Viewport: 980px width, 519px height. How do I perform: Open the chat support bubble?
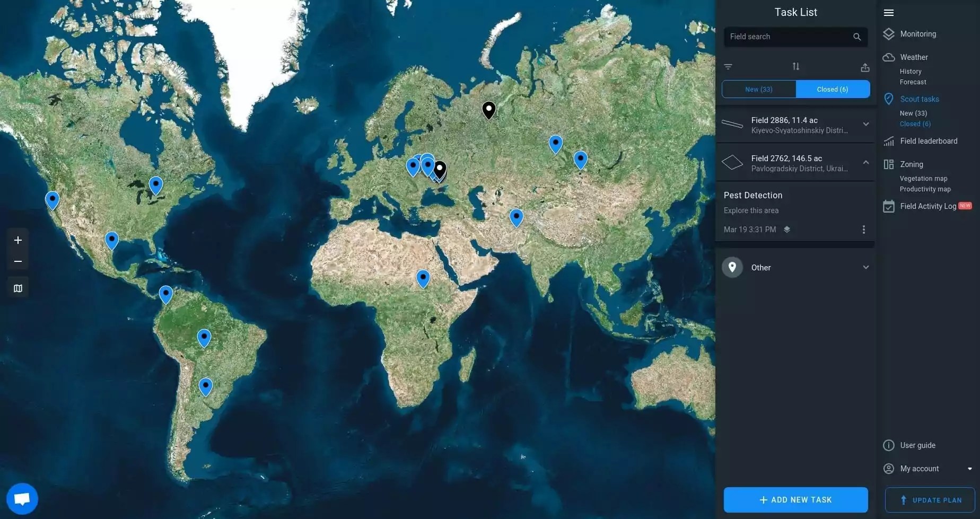(22, 499)
